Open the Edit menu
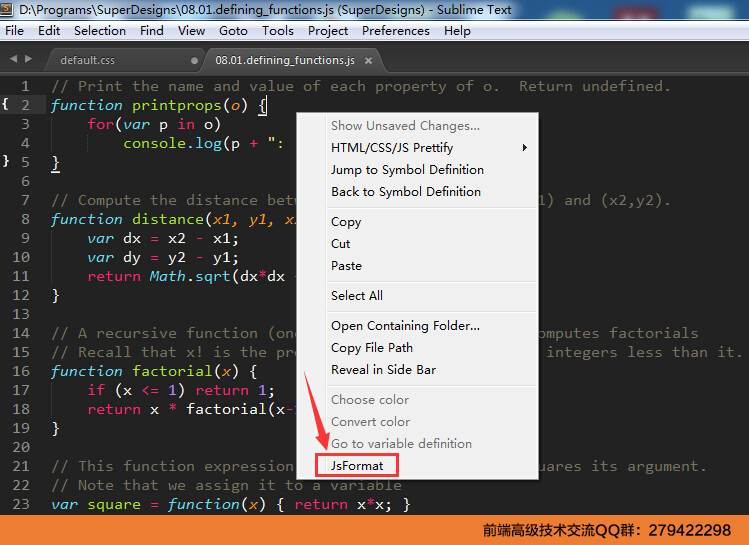749x545 pixels. (49, 31)
